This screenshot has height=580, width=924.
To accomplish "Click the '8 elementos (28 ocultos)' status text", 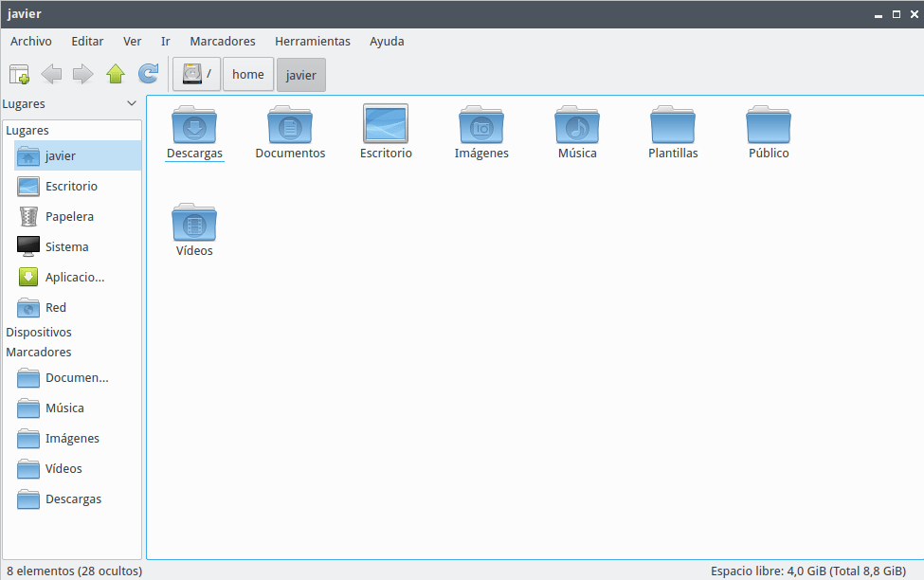I will tap(75, 571).
